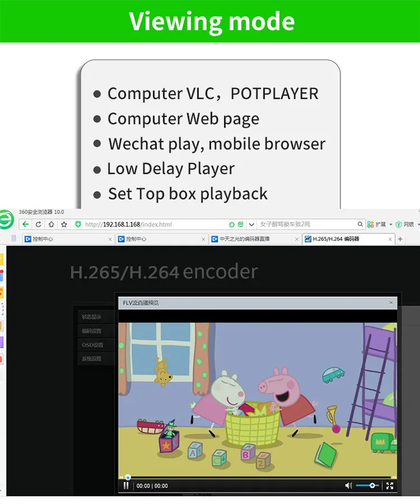
Task: Click the 360安全浏览器 10.0 title text
Action: 41,212
